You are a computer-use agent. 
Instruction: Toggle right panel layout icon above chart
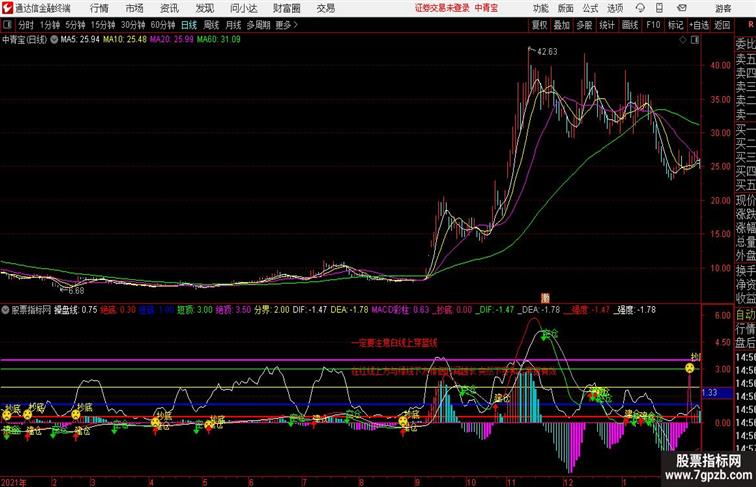[695, 40]
